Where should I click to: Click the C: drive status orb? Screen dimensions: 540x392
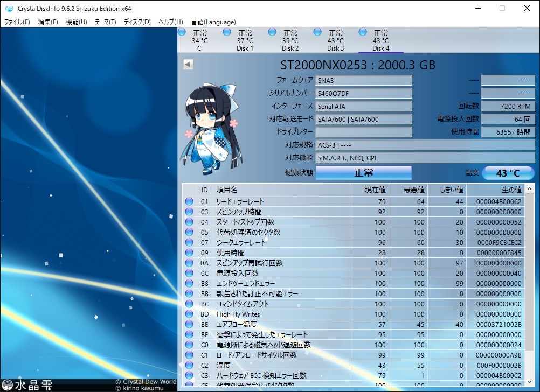(x=182, y=32)
